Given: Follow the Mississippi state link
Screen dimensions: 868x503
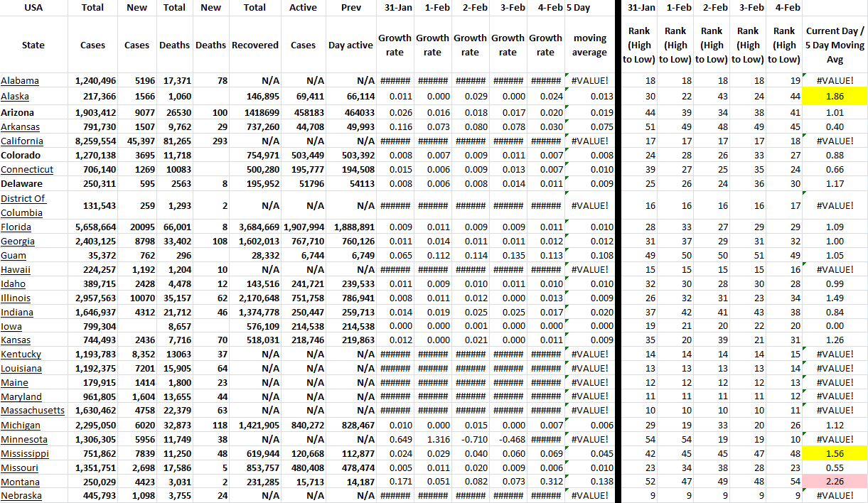Looking at the screenshot, I should point(25,453).
